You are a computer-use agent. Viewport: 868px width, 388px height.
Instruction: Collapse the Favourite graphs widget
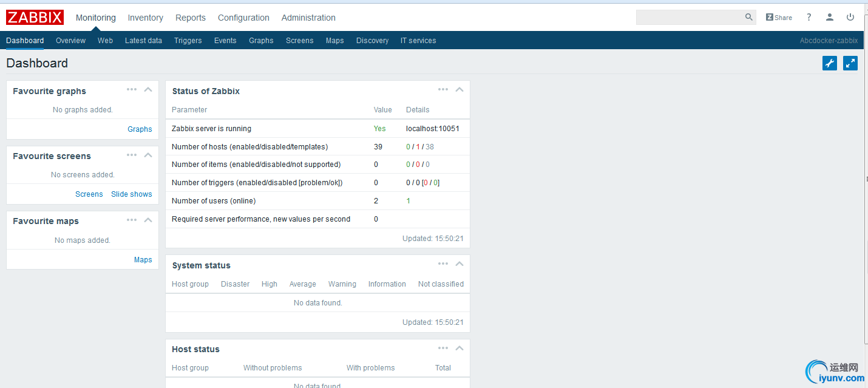coord(148,89)
